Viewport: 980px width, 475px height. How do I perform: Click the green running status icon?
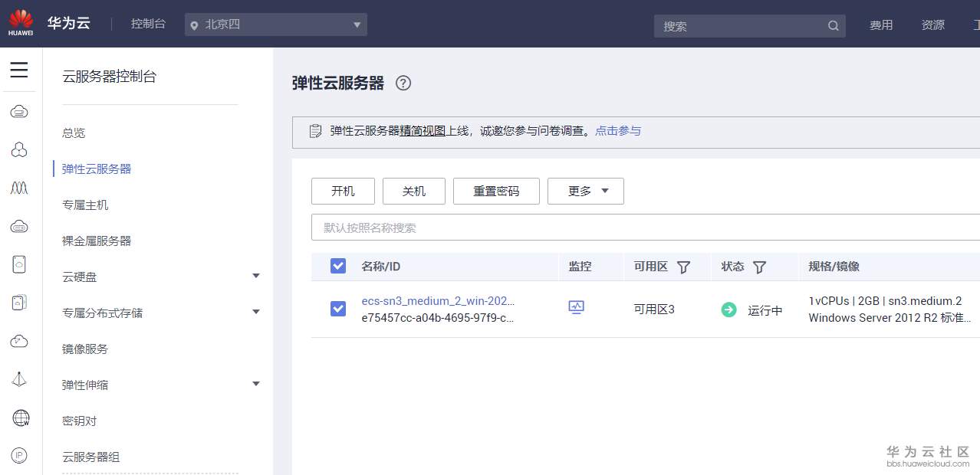[x=728, y=310]
